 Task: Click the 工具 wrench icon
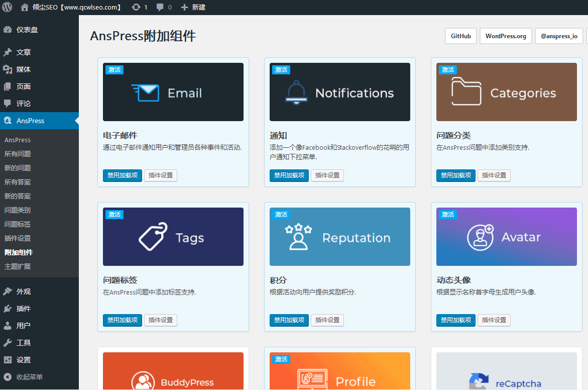pos(8,343)
